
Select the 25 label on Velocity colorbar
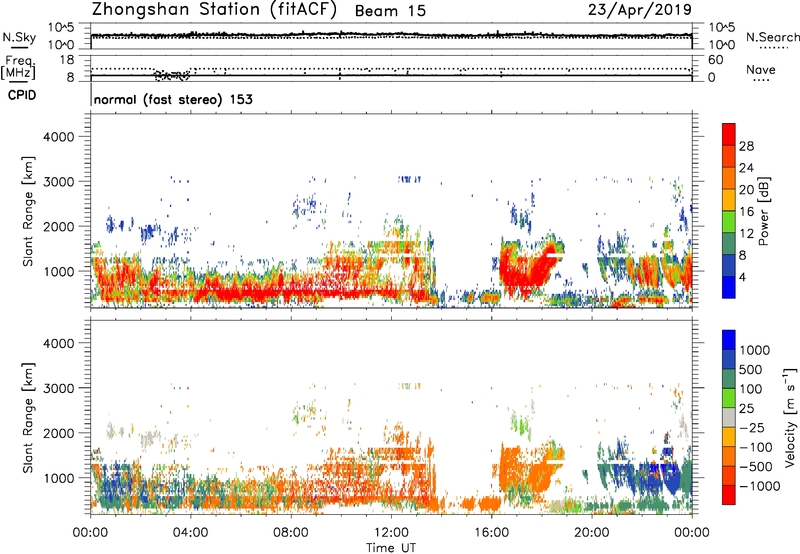point(746,409)
